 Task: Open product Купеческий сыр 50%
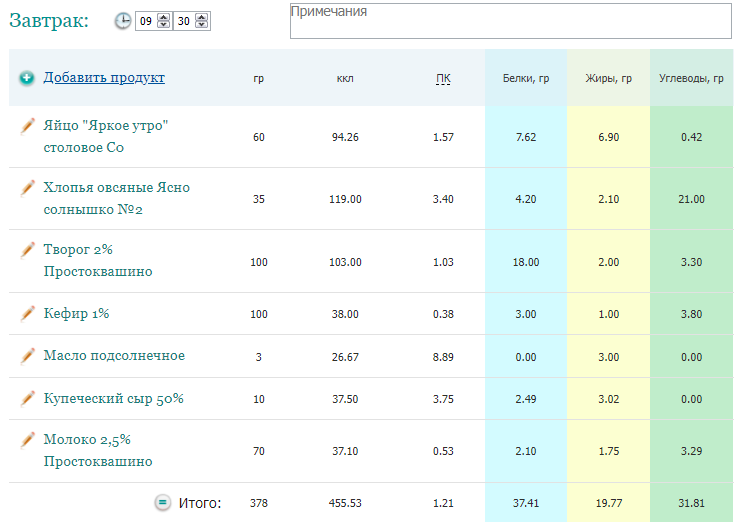114,398
